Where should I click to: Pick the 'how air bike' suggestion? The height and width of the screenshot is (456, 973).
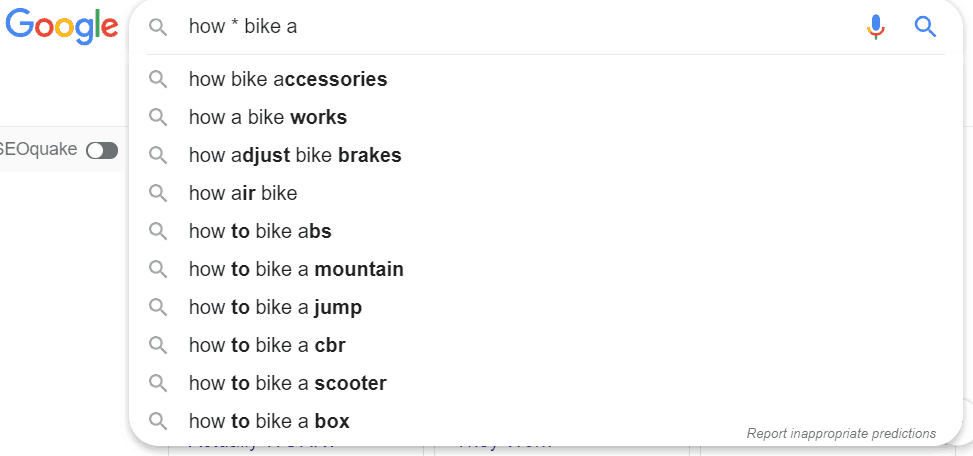(x=243, y=193)
